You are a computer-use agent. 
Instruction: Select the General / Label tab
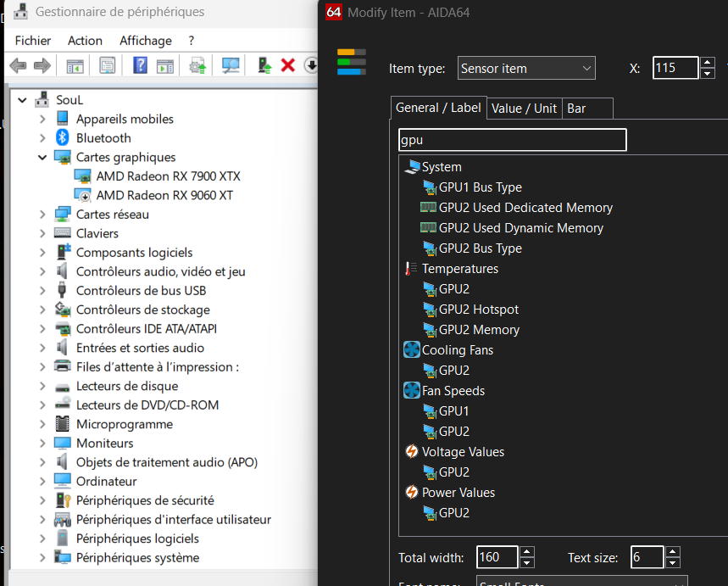click(x=438, y=108)
